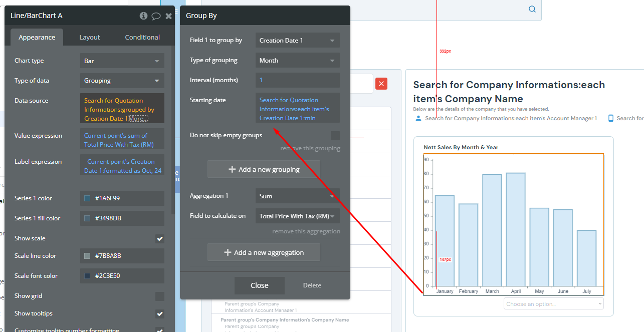Click the Add a new aggregation button
644x332 pixels.
(x=264, y=252)
